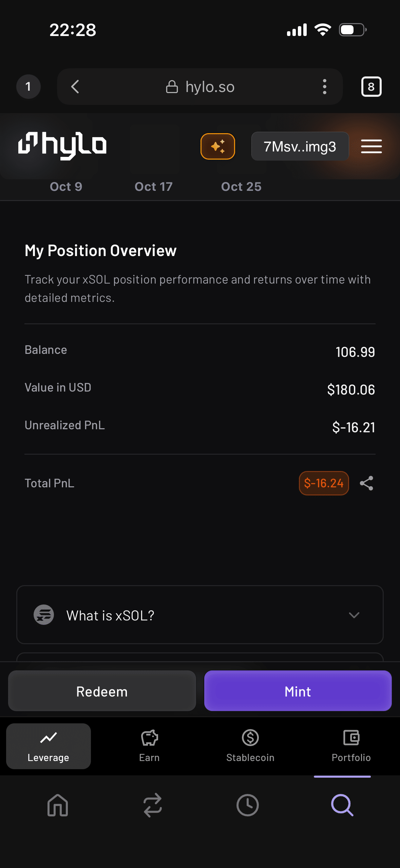Switch to the Stablecoin tab
Viewport: 400px width, 868px height.
point(250,746)
